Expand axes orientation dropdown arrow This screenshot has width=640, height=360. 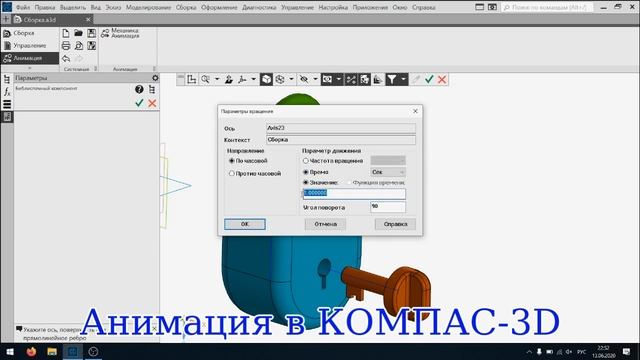point(253,79)
